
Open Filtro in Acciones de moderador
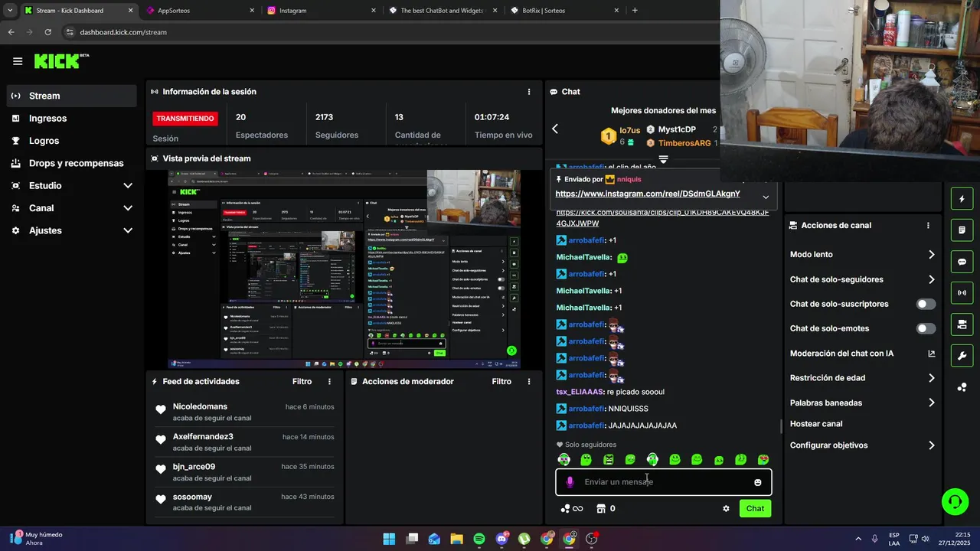click(501, 381)
